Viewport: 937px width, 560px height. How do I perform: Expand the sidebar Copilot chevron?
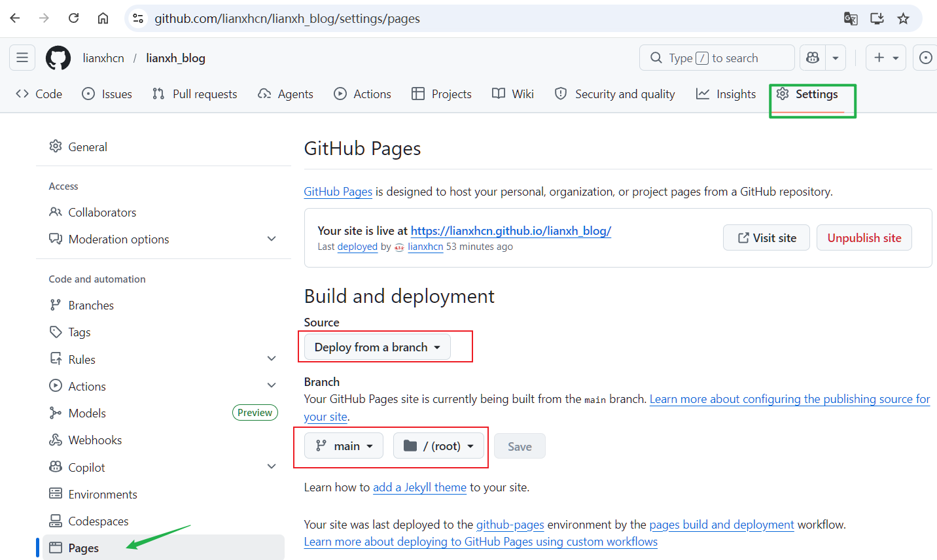[x=272, y=466]
